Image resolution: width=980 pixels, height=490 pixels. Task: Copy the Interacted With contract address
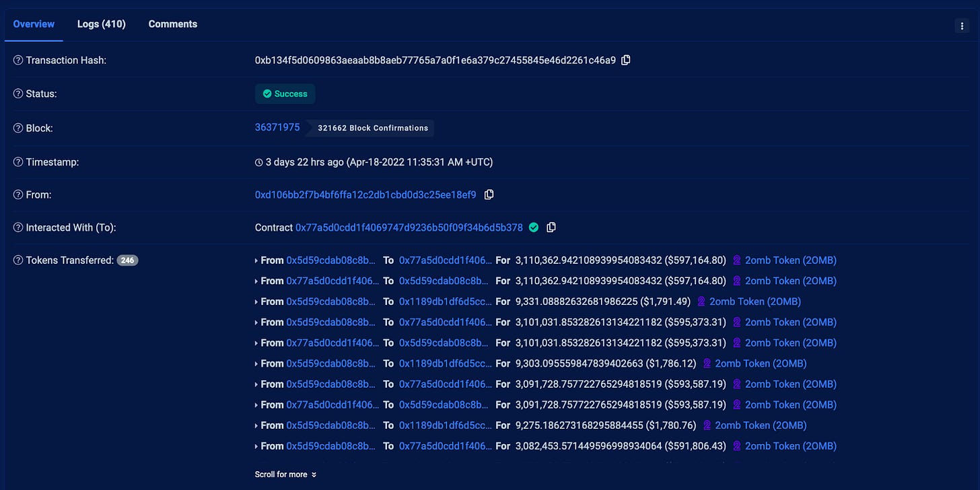551,228
